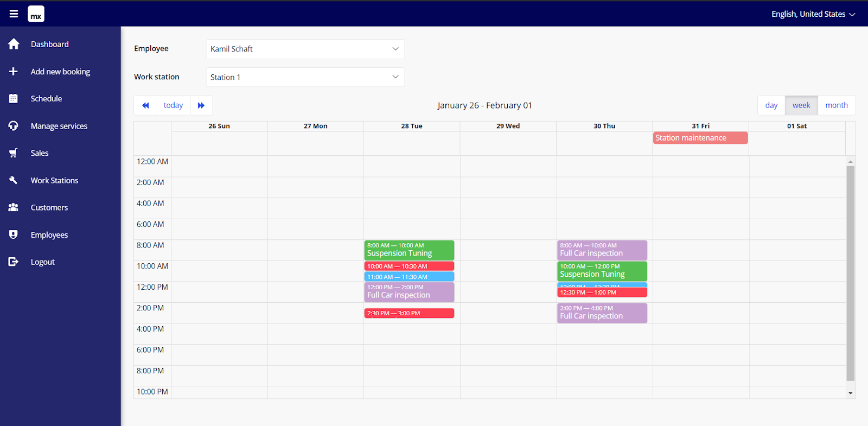Click the Sales cart icon
868x426 pixels.
point(14,153)
